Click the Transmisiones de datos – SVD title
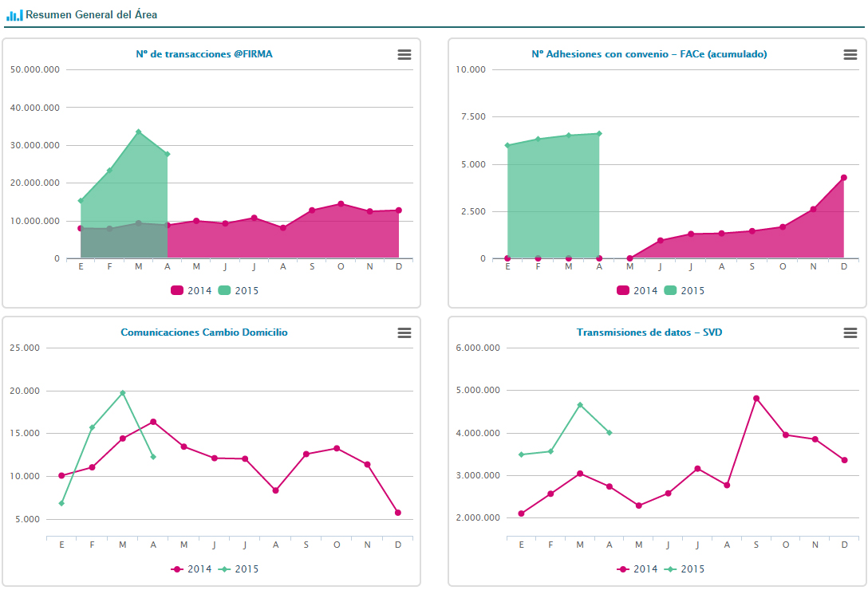This screenshot has height=598, width=868. [649, 332]
